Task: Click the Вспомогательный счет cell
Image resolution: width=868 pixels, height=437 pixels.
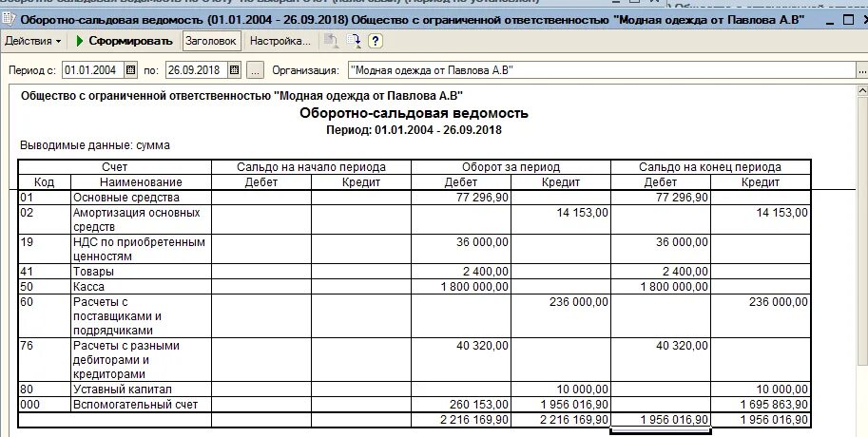Action: [x=141, y=405]
